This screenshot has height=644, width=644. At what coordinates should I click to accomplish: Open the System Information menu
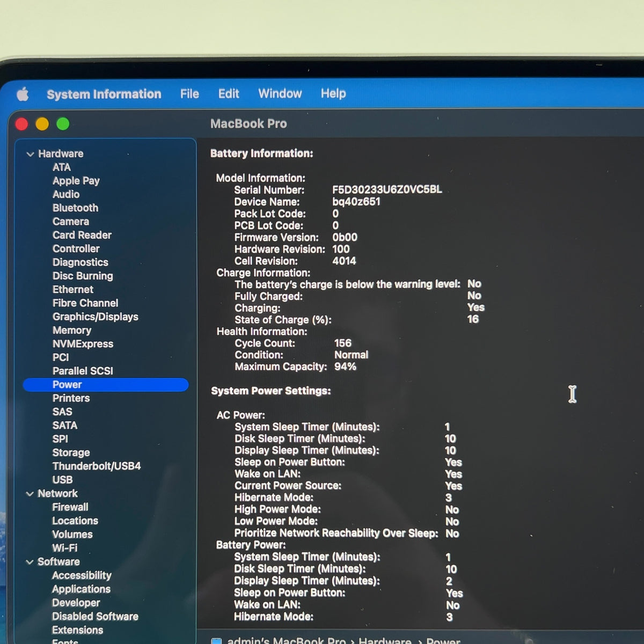point(104,94)
